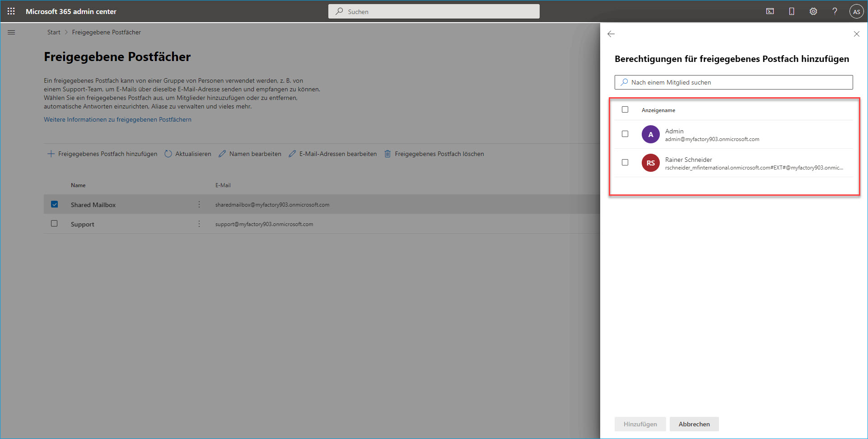Open the AS account avatar menu
This screenshot has height=439, width=868.
point(856,12)
